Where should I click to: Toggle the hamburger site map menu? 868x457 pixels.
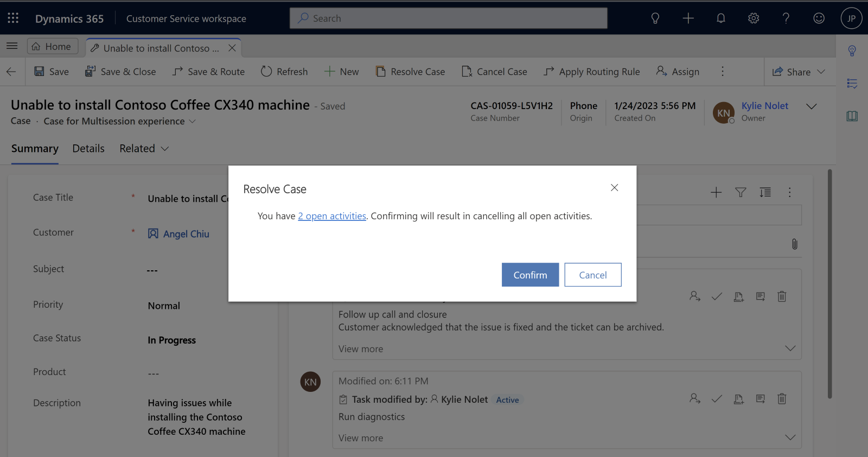pos(12,46)
